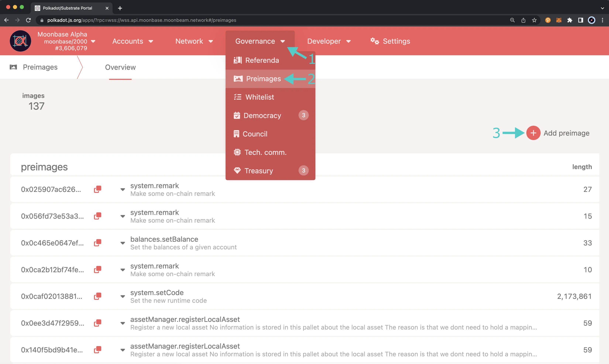609x364 pixels.
Task: Reload the page with browser refresh icon
Action: [28, 20]
